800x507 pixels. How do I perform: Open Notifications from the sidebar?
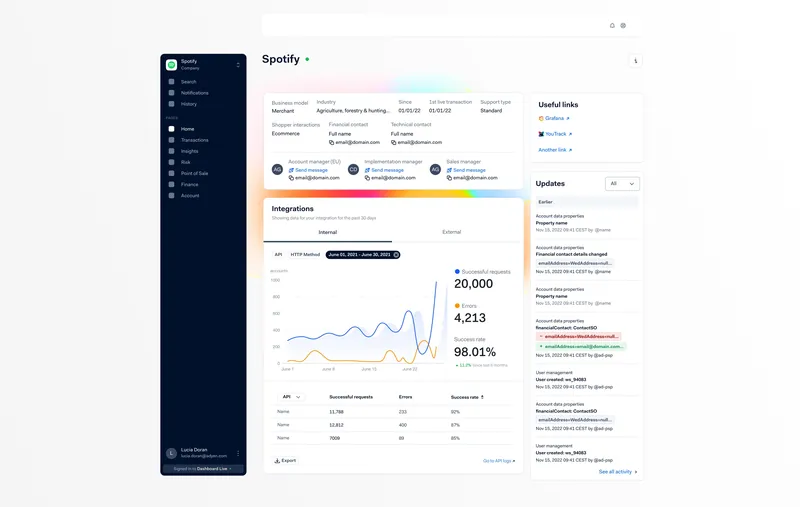tap(194, 93)
